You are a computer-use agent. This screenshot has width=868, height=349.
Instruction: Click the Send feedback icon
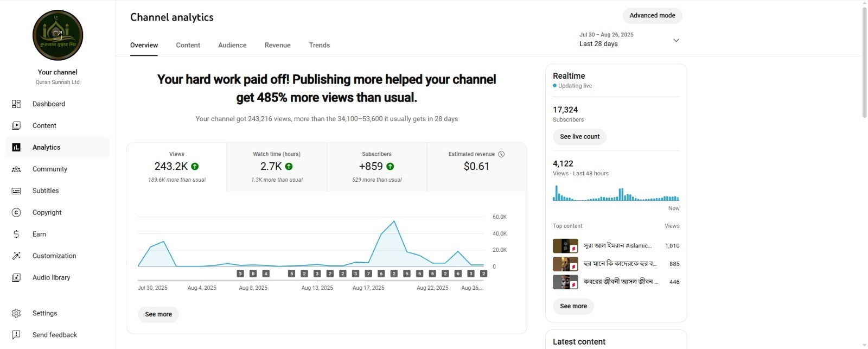coord(16,335)
